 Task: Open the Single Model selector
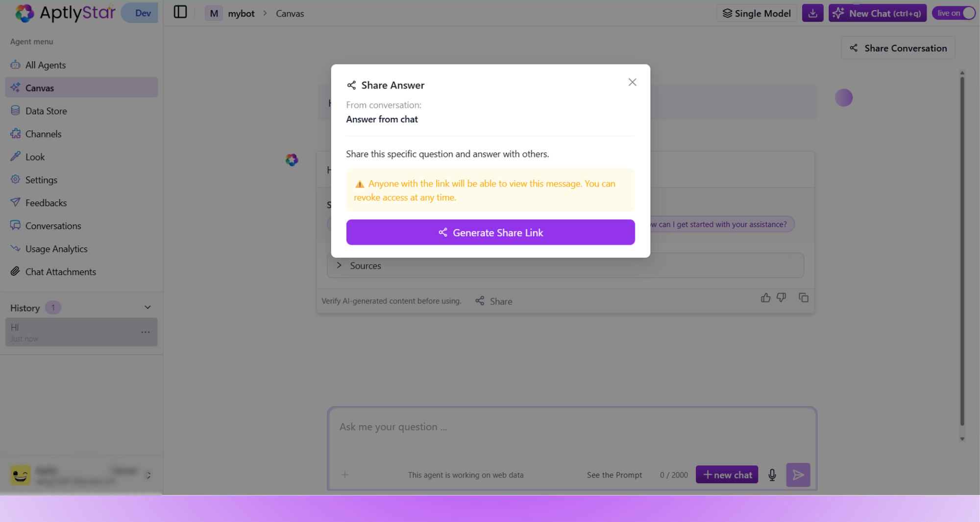(756, 13)
